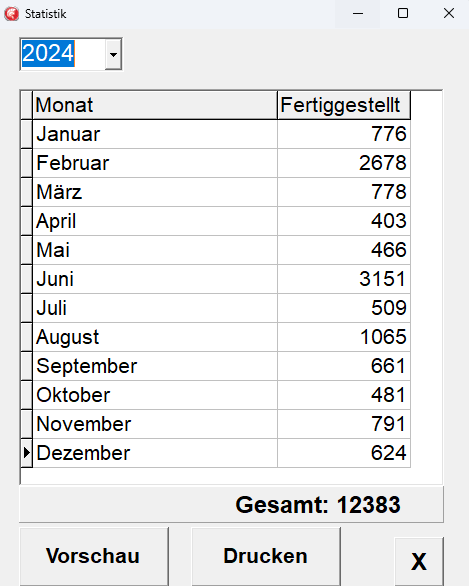
Task: Maximize the Statistik window
Action: (x=403, y=13)
